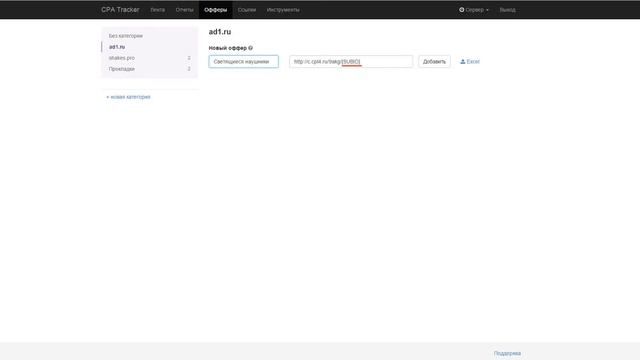Click the новая категория link
This screenshot has height=360, width=640.
(129, 97)
